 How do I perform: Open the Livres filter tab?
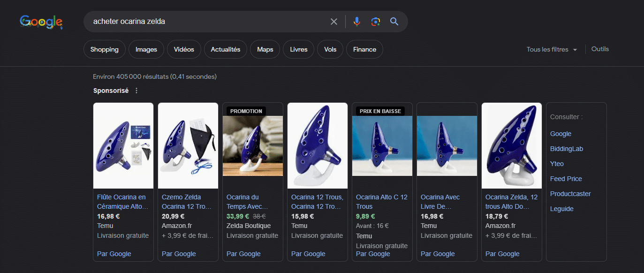299,49
